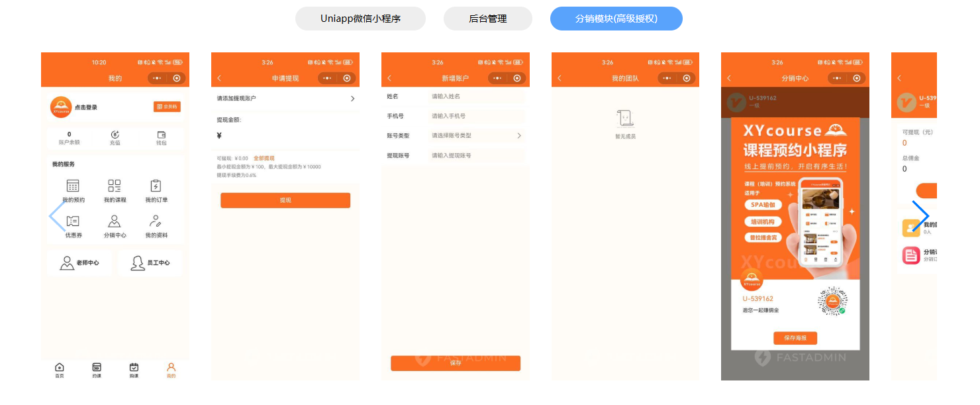Screen dimensions: 980x405
Task: Click the 姓名 input field
Action: (477, 96)
